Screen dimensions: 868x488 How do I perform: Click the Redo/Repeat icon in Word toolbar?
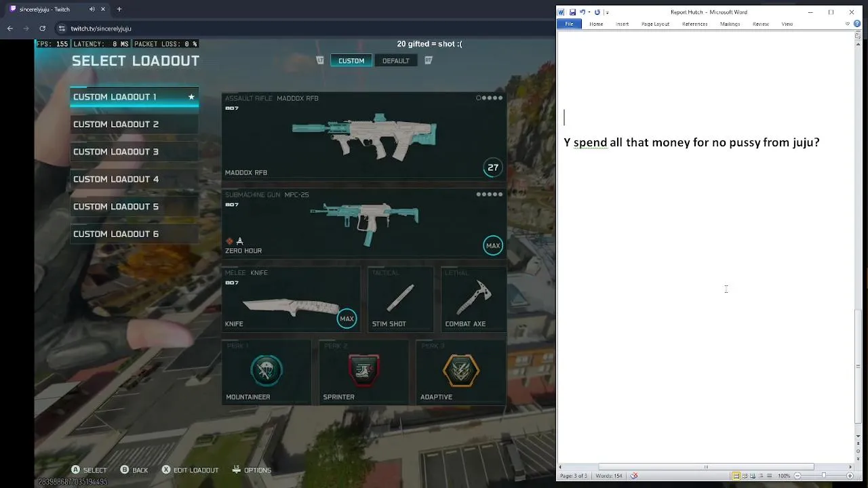(x=597, y=12)
